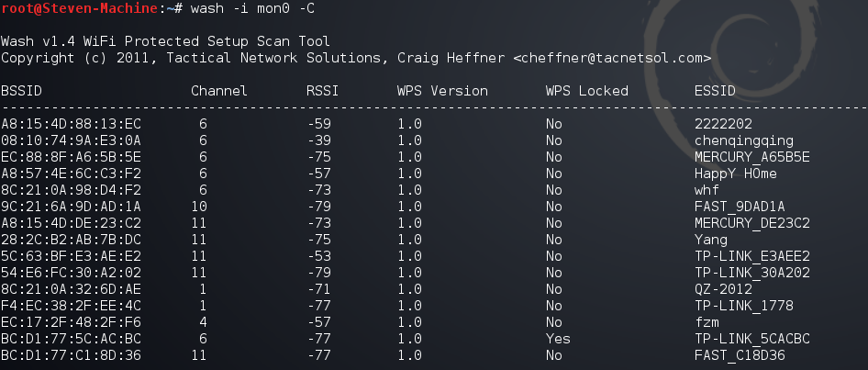The width and height of the screenshot is (868, 370).
Task: Click the QZ-2012 ESSID entry
Action: 723,289
